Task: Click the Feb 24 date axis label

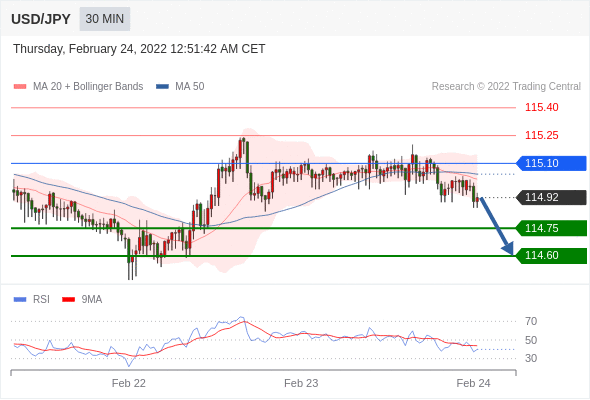Action: 473,383
